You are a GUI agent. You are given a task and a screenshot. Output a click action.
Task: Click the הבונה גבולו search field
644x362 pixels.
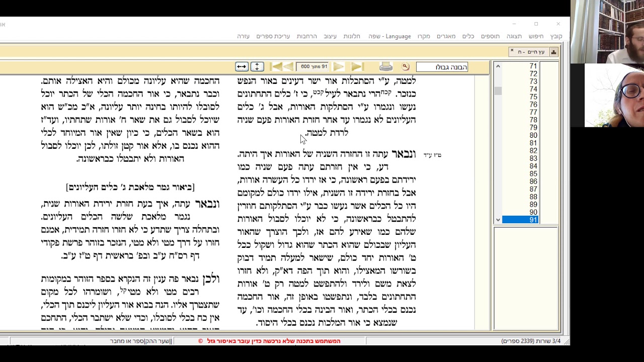(442, 67)
